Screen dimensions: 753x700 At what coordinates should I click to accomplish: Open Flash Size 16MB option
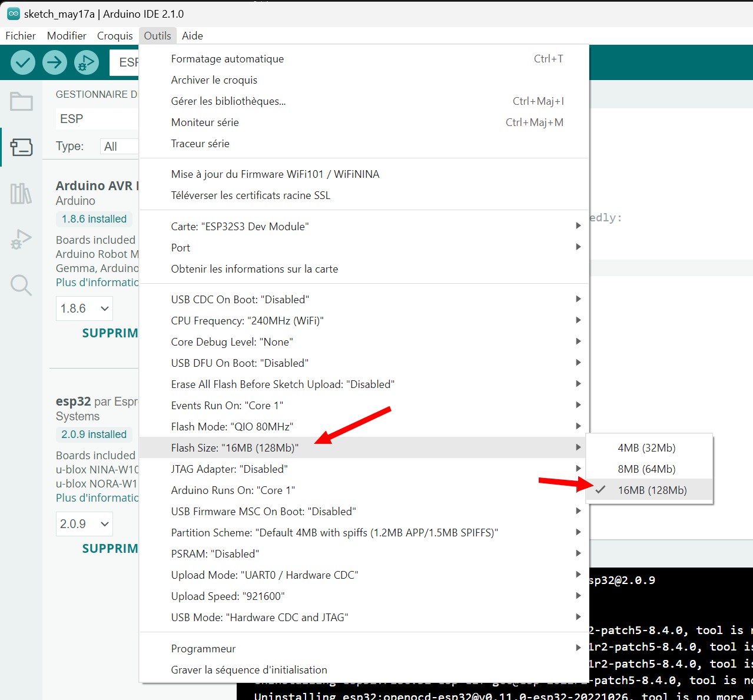pos(364,448)
